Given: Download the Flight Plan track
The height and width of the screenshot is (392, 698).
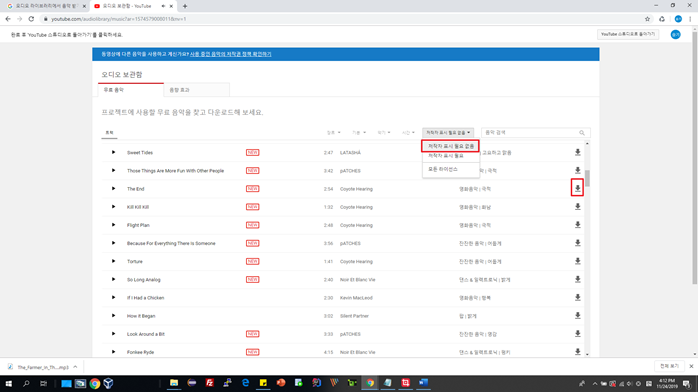Looking at the screenshot, I should 577,225.
